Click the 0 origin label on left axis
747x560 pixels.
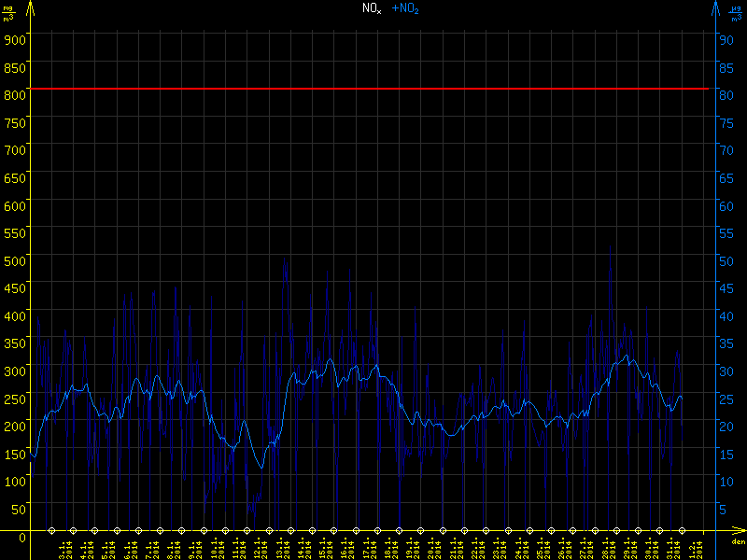click(22, 537)
